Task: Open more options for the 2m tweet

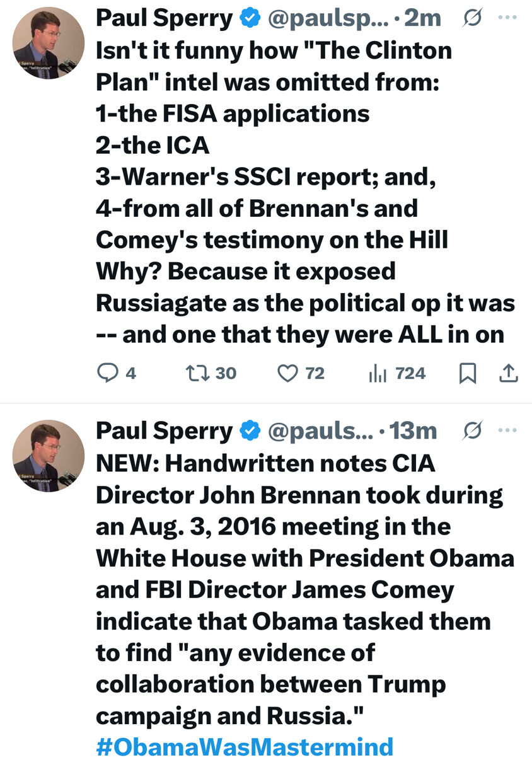Action: [x=506, y=18]
